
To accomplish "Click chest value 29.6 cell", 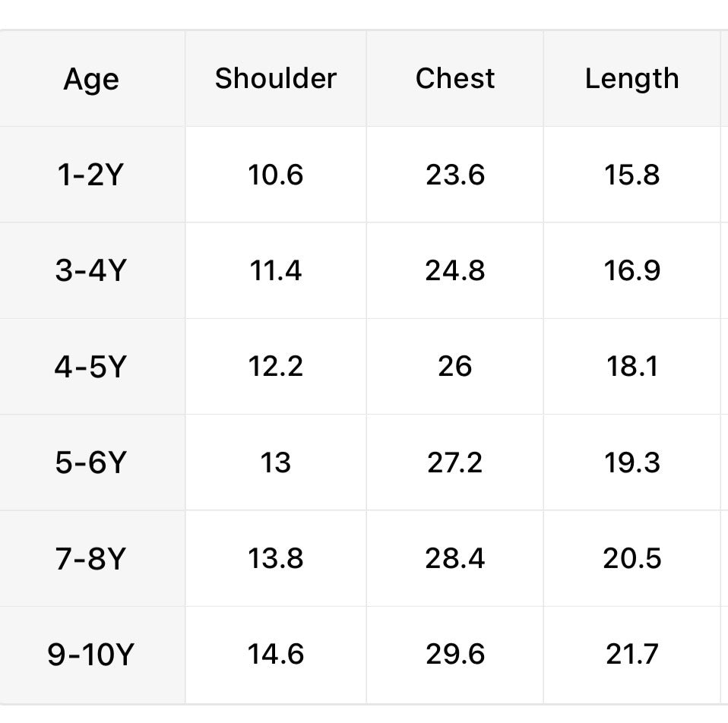I will point(454,654).
